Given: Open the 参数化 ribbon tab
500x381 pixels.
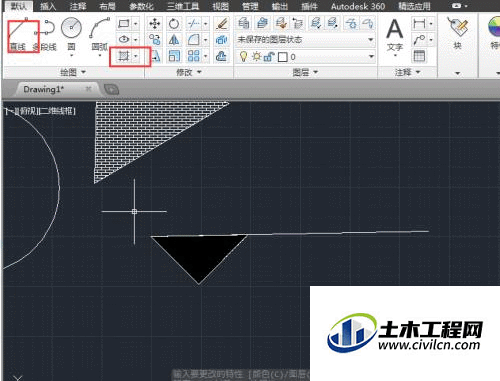Looking at the screenshot, I should pos(141,6).
